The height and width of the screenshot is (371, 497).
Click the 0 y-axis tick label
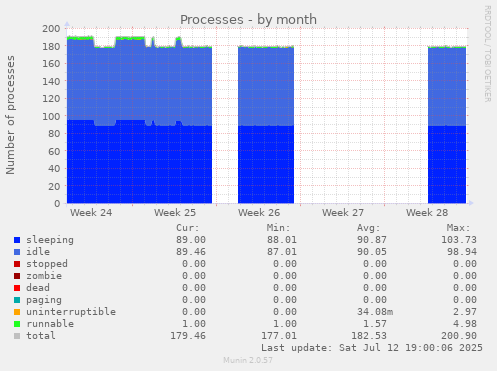57,203
